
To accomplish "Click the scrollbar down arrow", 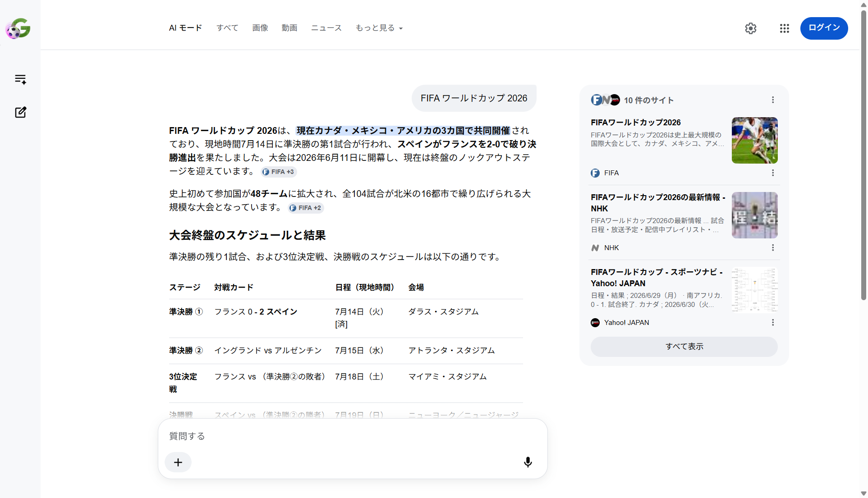I will tap(863, 493).
